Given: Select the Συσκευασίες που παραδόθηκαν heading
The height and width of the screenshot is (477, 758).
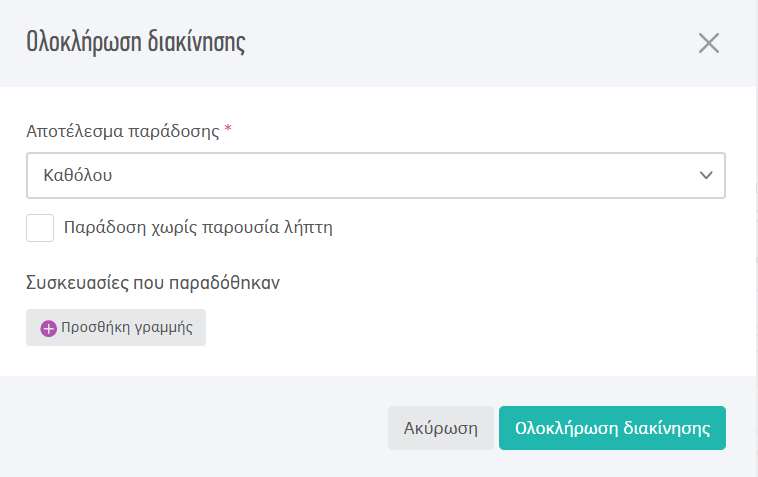Looking at the screenshot, I should click(x=153, y=283).
